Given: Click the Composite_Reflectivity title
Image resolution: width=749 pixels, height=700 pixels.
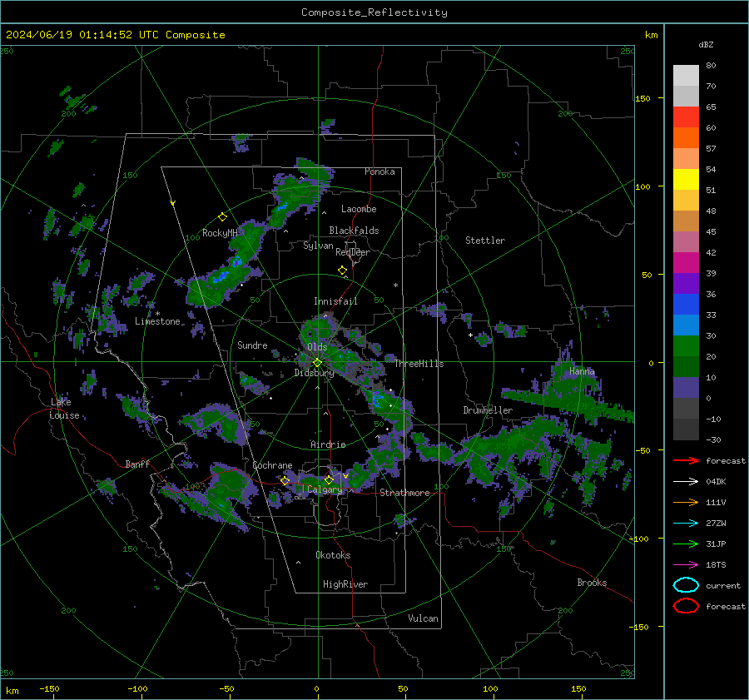Looking at the screenshot, I should click(x=374, y=12).
